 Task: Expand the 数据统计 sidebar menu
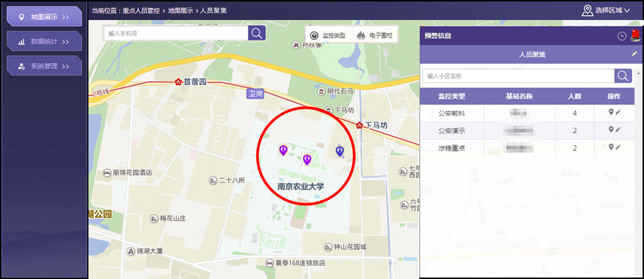[44, 41]
